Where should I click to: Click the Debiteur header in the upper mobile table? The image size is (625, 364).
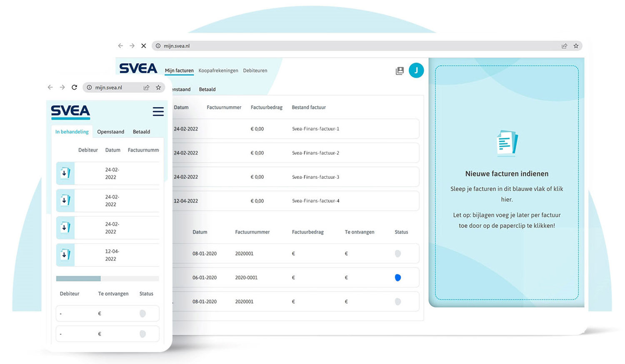(88, 150)
